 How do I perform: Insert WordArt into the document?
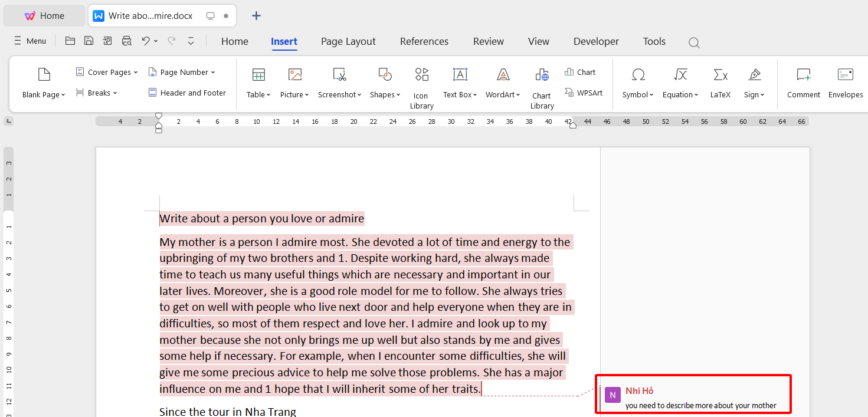tap(501, 83)
